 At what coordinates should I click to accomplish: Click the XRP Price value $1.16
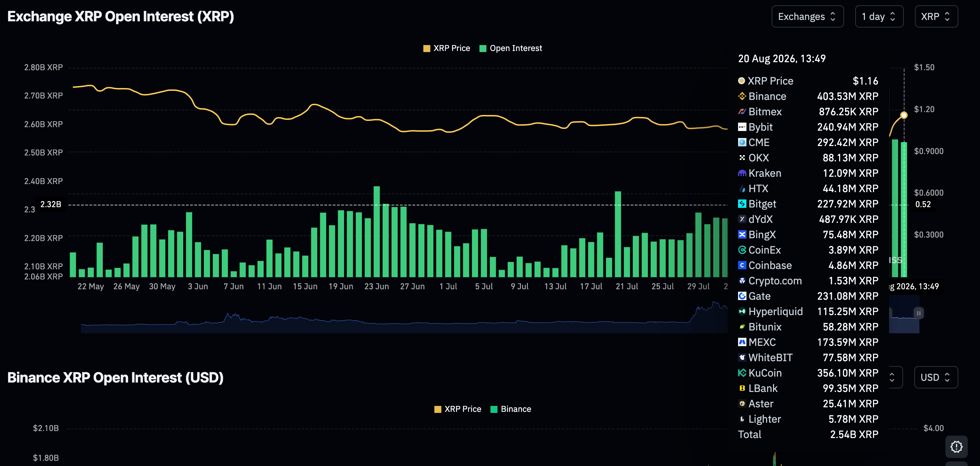[x=865, y=81]
